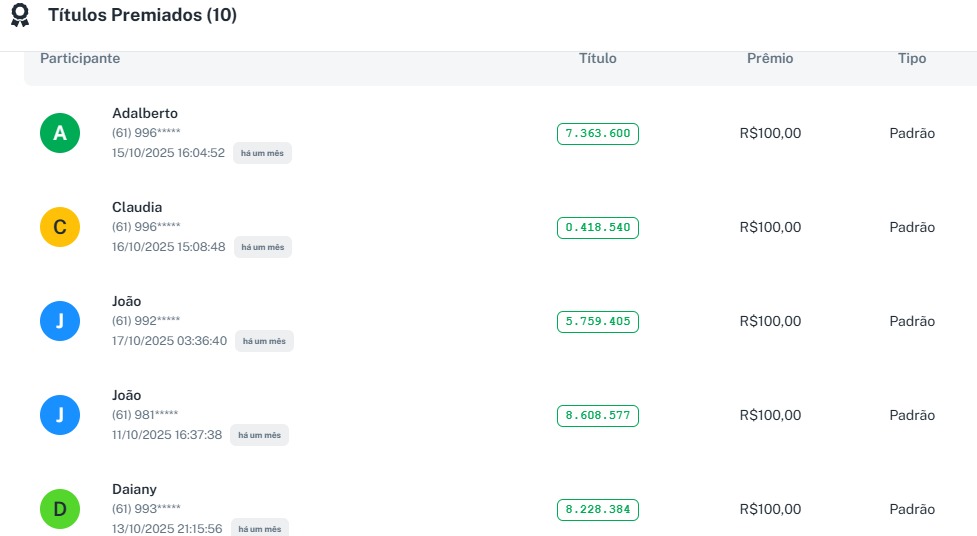Click the avatar of João with phone 992
The height and width of the screenshot is (536, 977).
coord(60,321)
